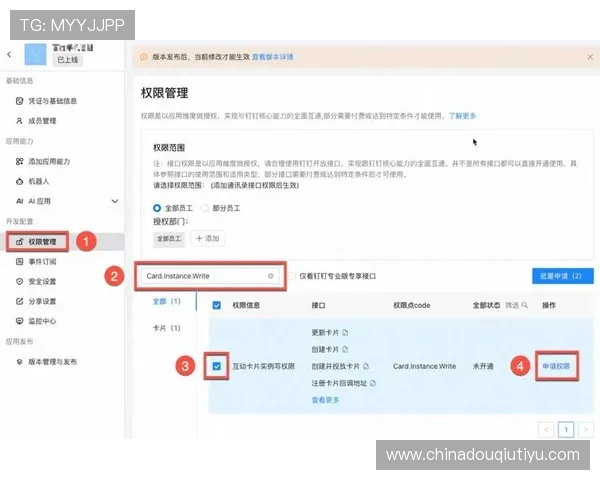Open 分享设置 in the sidebar

point(42,302)
